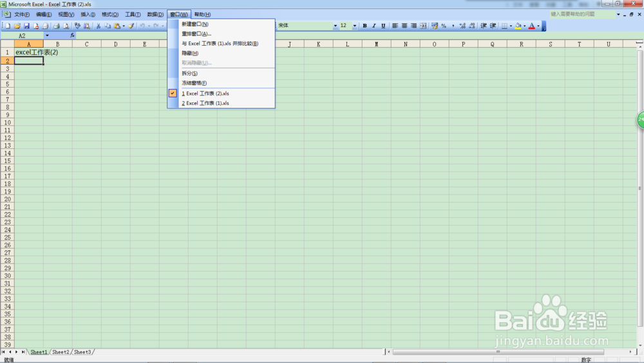Decrease the cell indent
The width and height of the screenshot is (644, 363).
(484, 26)
